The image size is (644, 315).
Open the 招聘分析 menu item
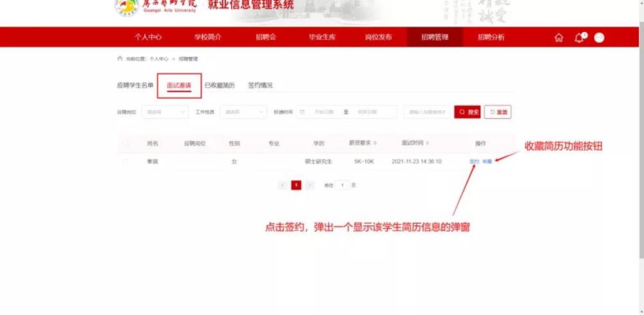pos(491,37)
